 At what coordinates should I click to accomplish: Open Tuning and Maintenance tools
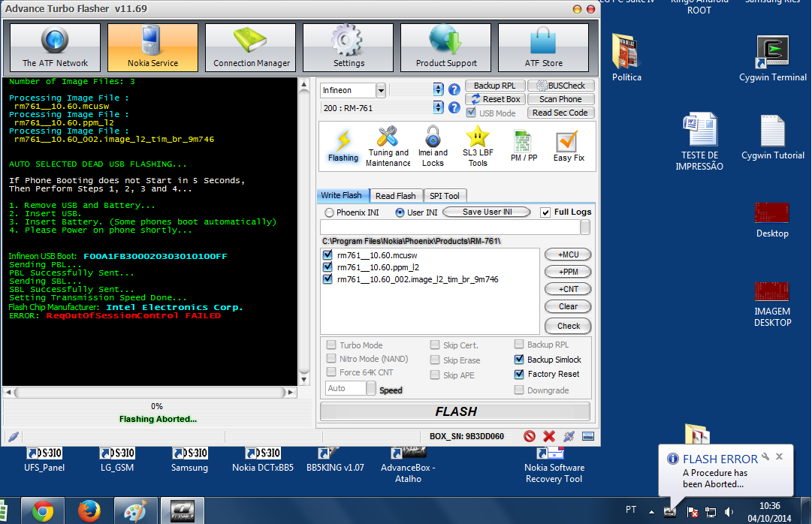[388, 146]
